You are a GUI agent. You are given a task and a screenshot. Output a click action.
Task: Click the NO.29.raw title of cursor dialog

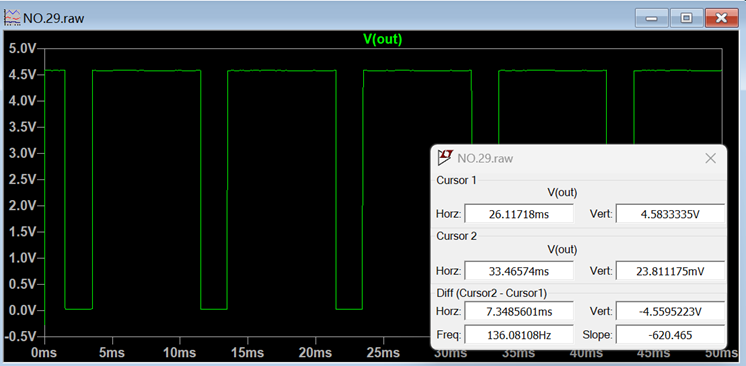(x=485, y=158)
